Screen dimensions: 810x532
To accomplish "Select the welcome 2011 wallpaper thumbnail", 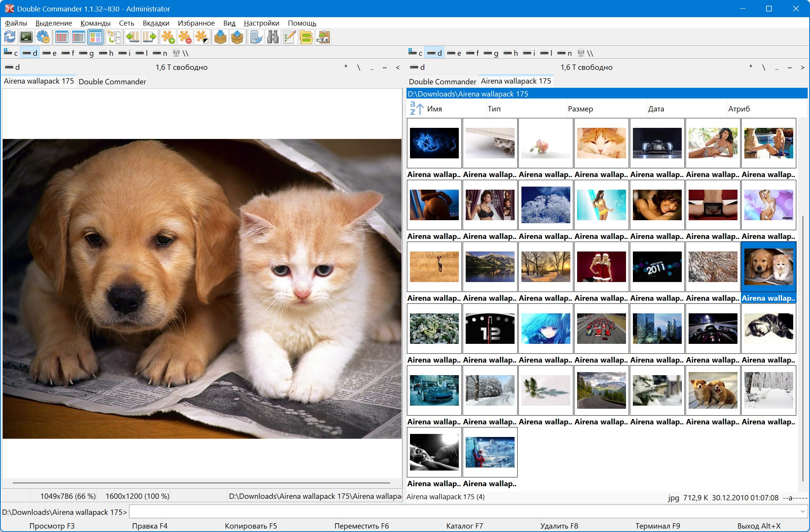I will (x=657, y=267).
